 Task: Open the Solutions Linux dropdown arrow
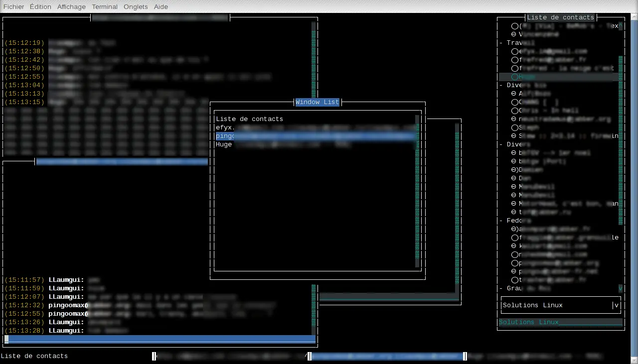(617, 305)
